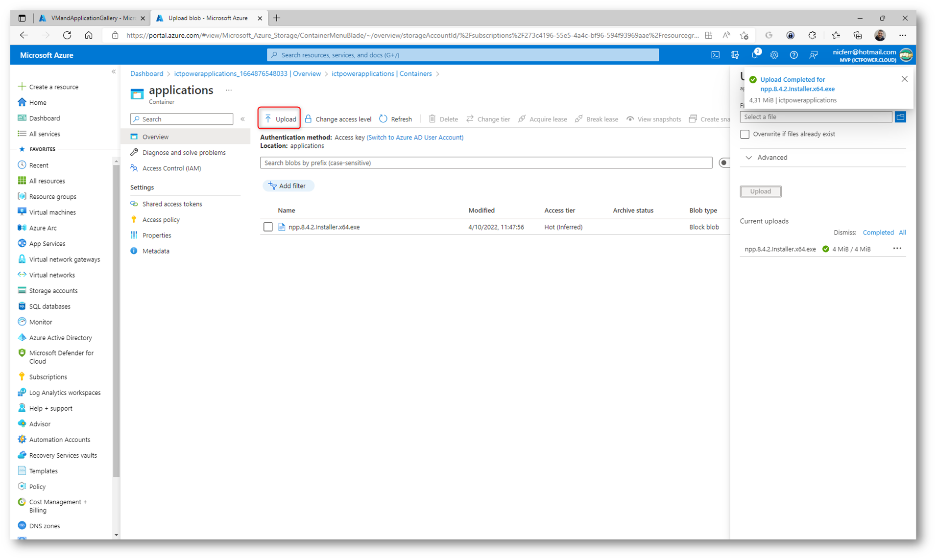Viewport: 937px width, 560px height.
Task: Enable Overwrite if files already exist
Action: tap(745, 134)
